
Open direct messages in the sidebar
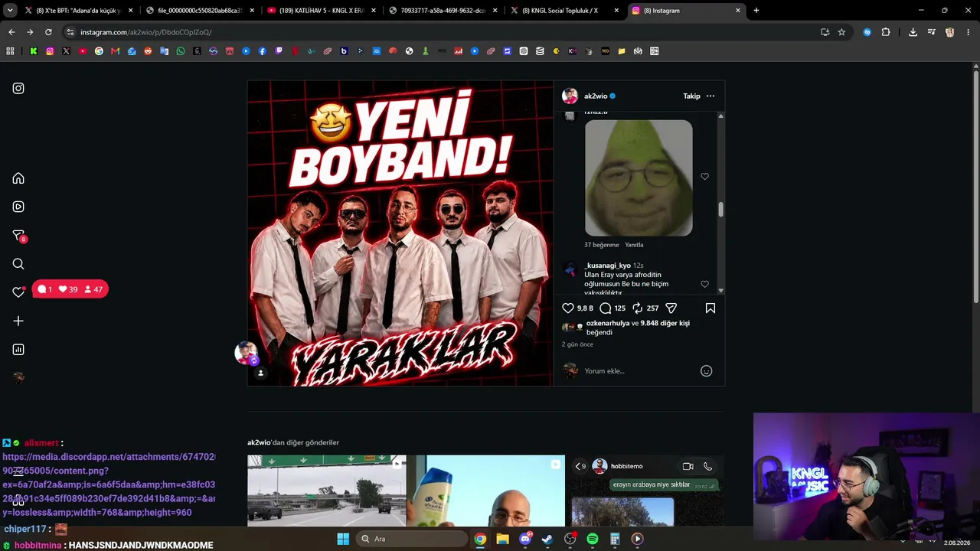(x=18, y=236)
